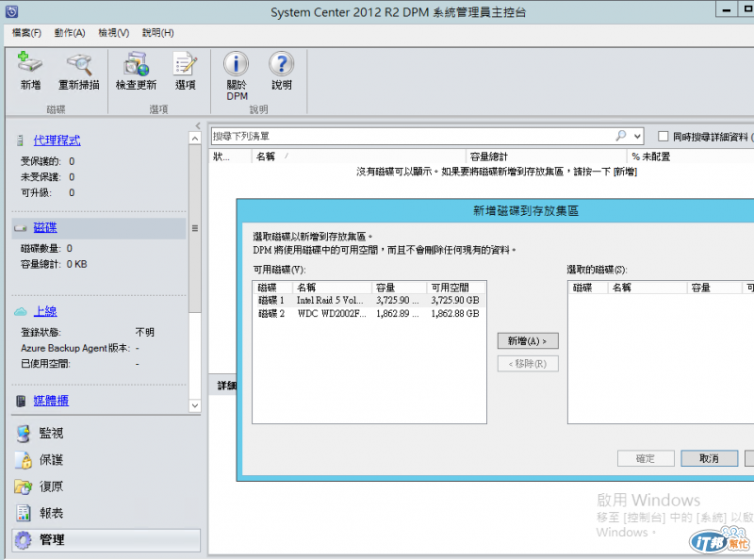Viewport: 754px width, 560px height.
Task: Click the disk icon beside 磁碟 link
Action: 20,228
